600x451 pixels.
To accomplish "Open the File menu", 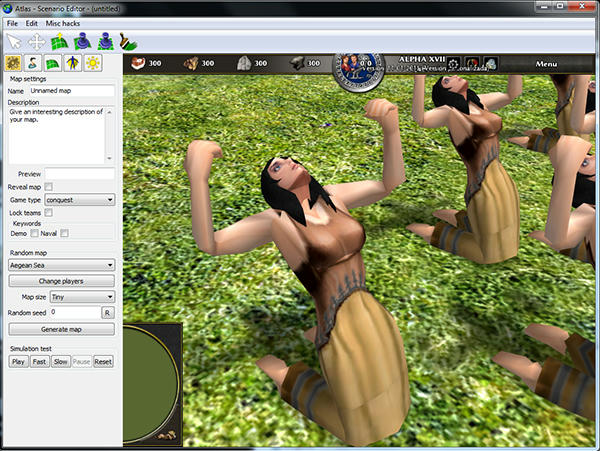I will pyautogui.click(x=12, y=24).
